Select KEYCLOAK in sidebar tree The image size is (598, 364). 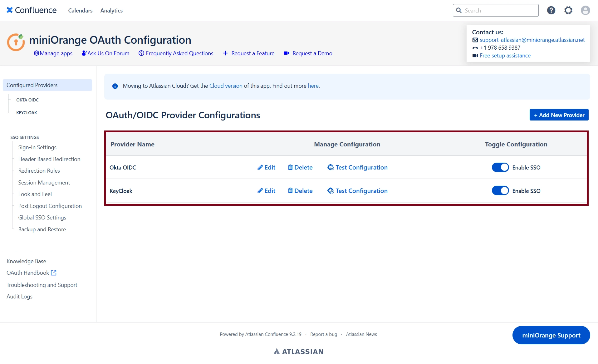[x=27, y=113]
